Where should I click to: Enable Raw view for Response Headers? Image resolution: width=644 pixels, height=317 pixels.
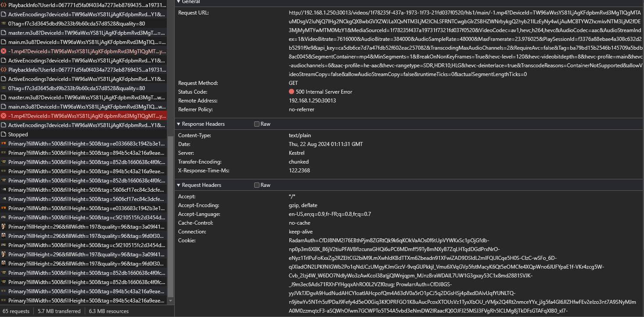tap(257, 124)
